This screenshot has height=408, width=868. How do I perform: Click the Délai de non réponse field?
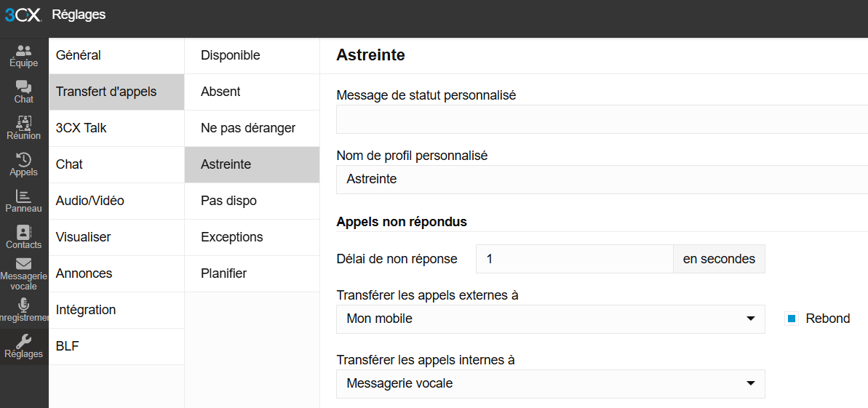pyautogui.click(x=574, y=259)
